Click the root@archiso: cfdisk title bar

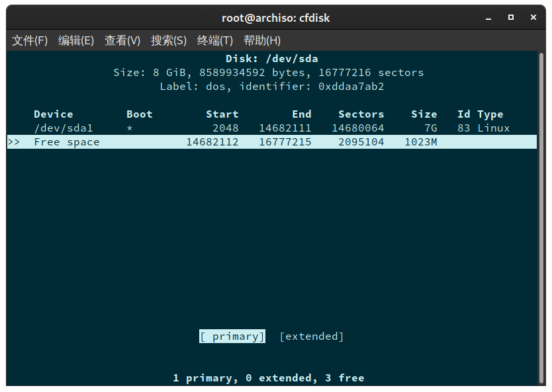click(x=275, y=17)
